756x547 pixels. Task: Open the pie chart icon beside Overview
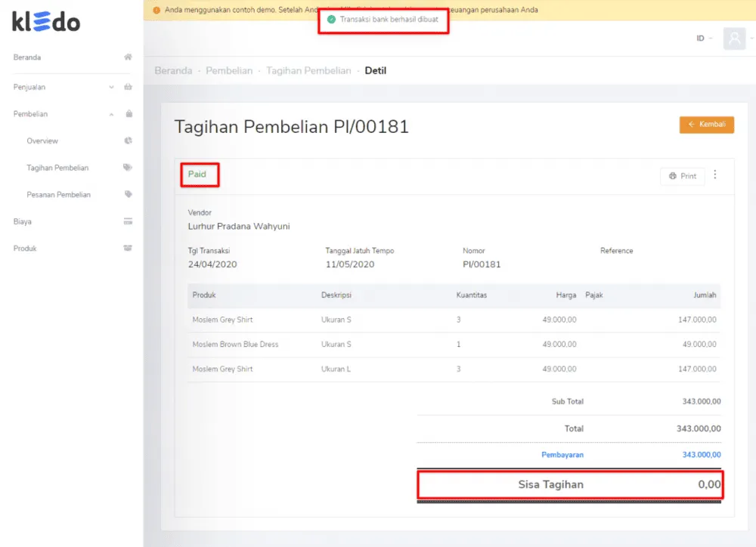click(128, 141)
